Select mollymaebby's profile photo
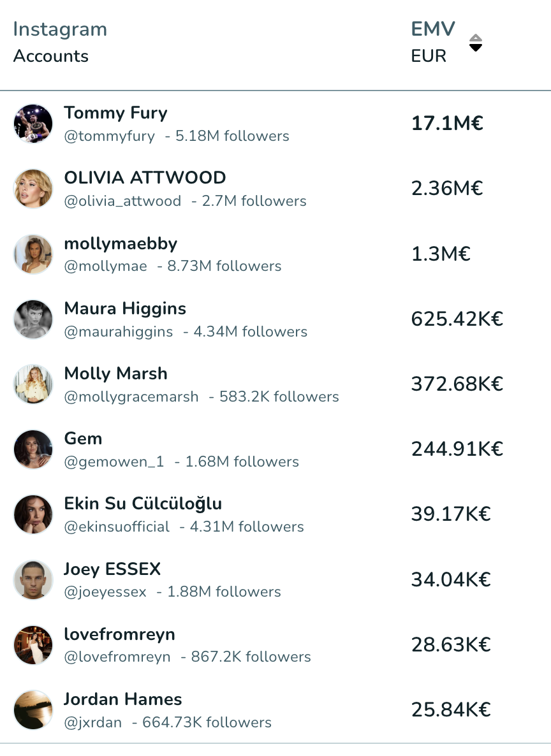 [x=33, y=254]
